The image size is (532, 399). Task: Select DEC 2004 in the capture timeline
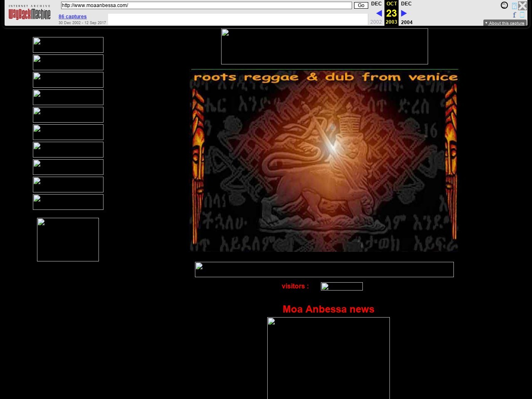(x=406, y=22)
